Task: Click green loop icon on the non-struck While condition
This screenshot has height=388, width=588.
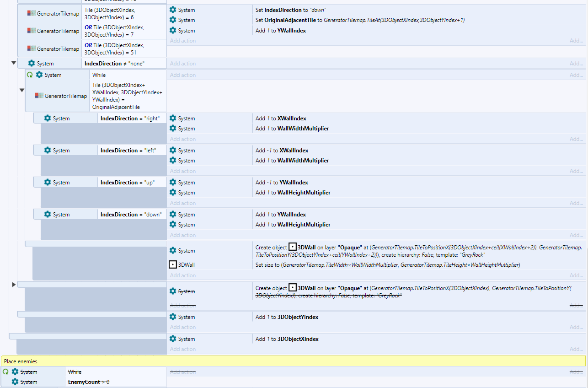Action: 30,75
